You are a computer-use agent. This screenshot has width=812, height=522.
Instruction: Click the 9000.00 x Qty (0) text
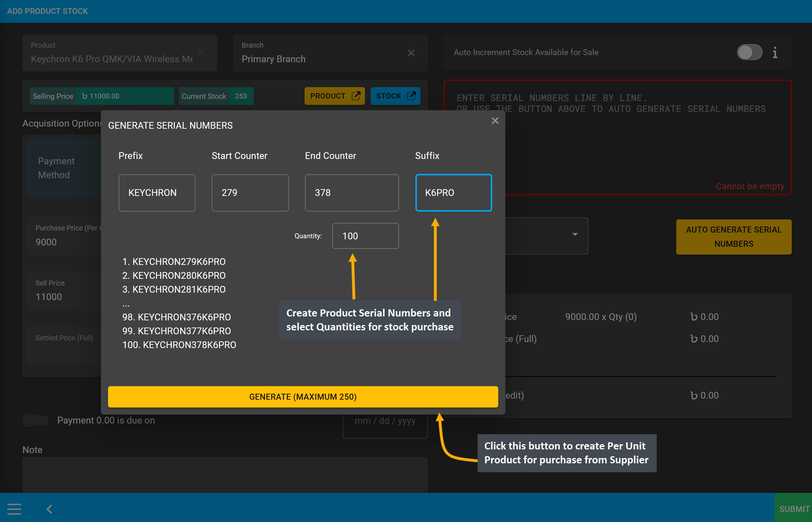(x=601, y=317)
